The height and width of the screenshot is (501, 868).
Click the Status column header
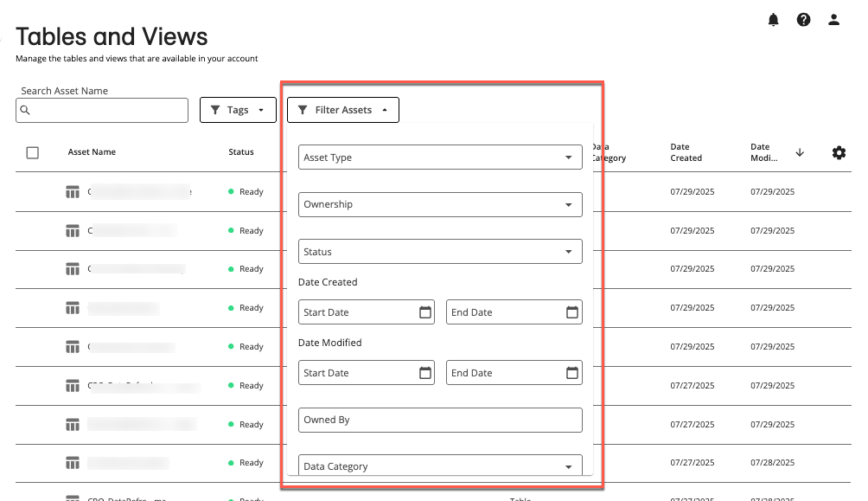241,151
